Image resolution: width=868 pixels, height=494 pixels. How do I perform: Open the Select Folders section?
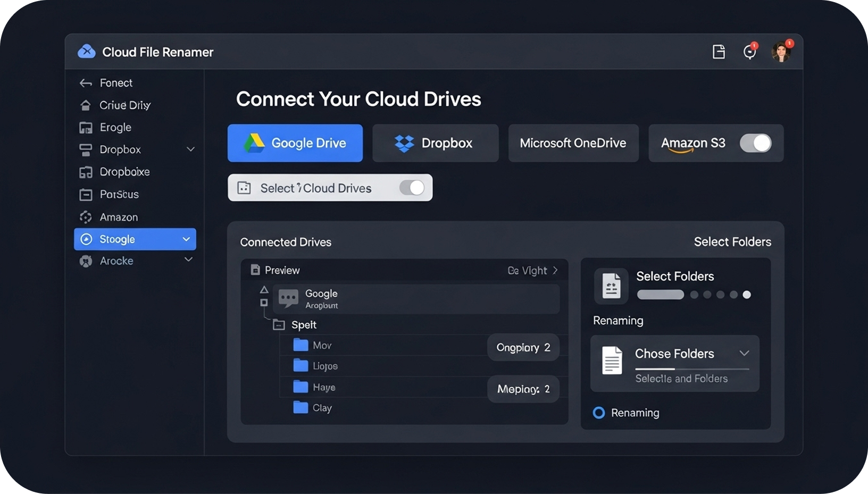point(732,241)
